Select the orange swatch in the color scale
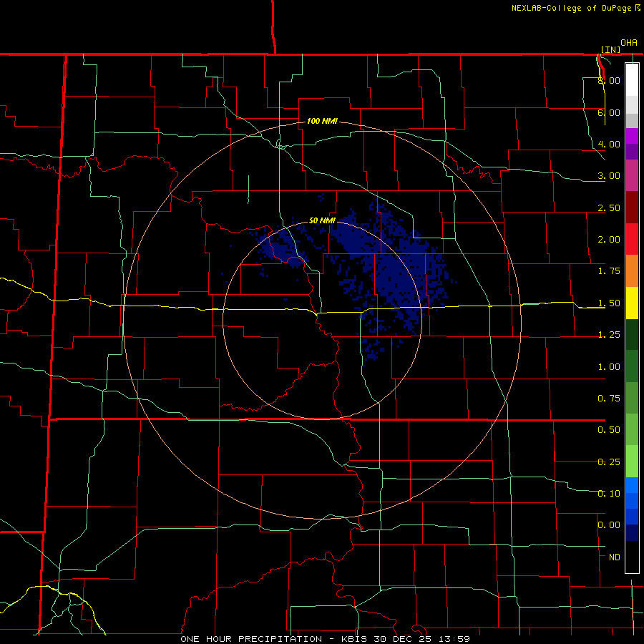The height and width of the screenshot is (644, 644). [x=632, y=271]
